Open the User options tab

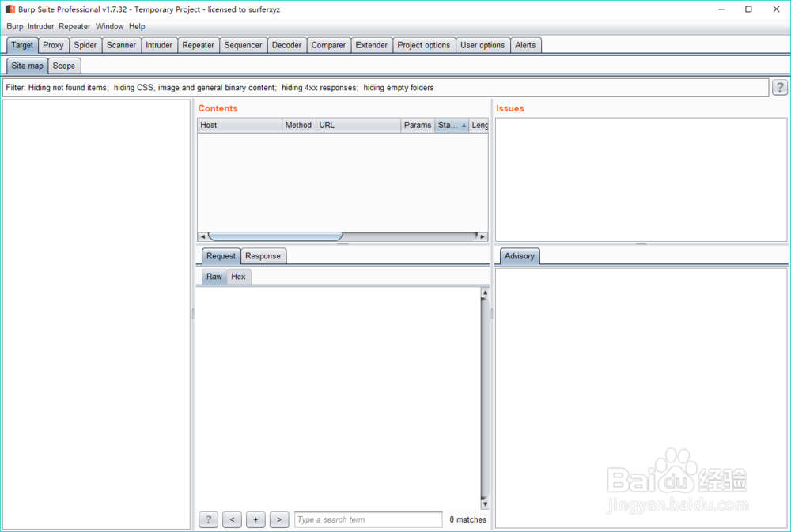tap(483, 45)
